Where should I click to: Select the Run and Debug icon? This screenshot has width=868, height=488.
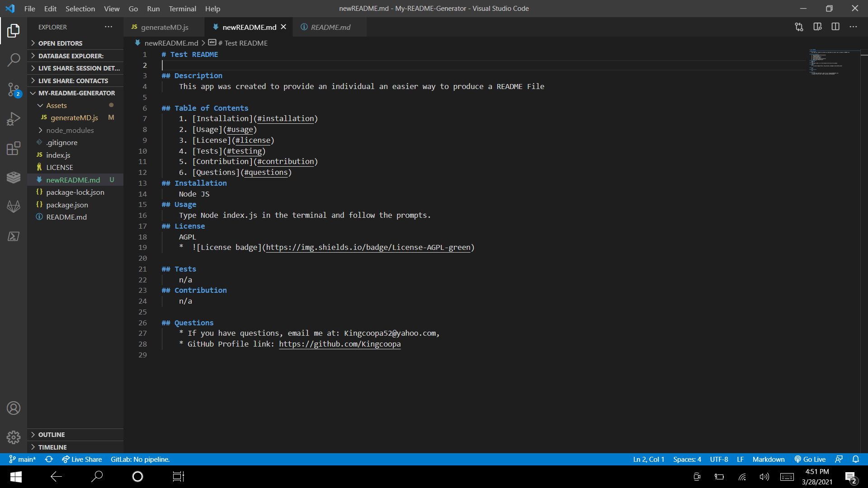(14, 118)
